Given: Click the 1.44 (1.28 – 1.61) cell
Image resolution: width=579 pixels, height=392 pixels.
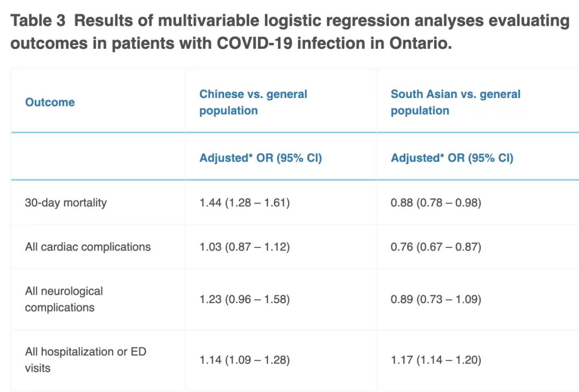Looking at the screenshot, I should click(244, 202).
